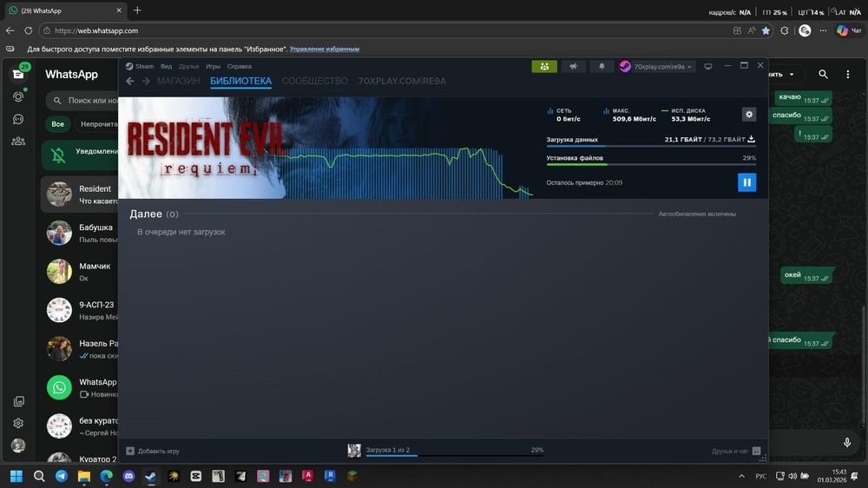Image resolution: width=868 pixels, height=488 pixels.
Task: Open WhatsApp settings gear
Action: [18, 423]
